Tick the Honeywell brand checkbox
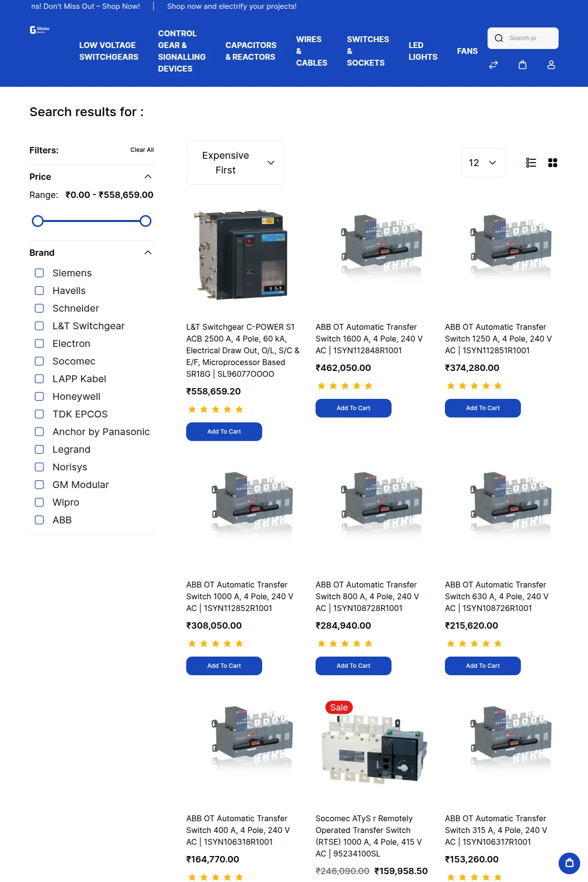 tap(39, 396)
